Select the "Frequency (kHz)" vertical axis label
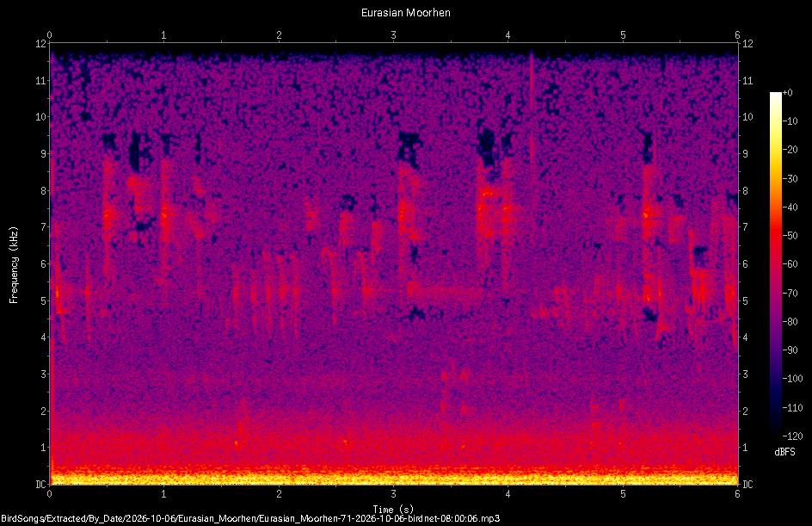The width and height of the screenshot is (812, 526). [x=14, y=265]
